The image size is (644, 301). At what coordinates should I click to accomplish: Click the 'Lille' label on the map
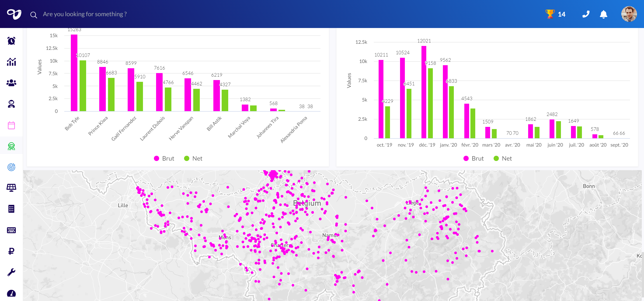[x=123, y=205]
